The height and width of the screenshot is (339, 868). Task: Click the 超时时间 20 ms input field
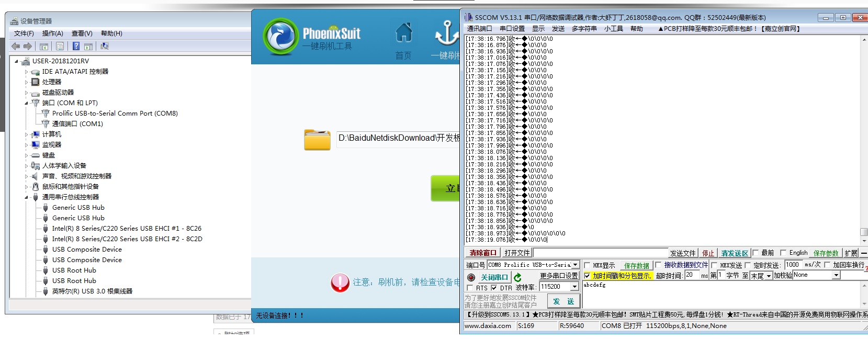point(692,275)
